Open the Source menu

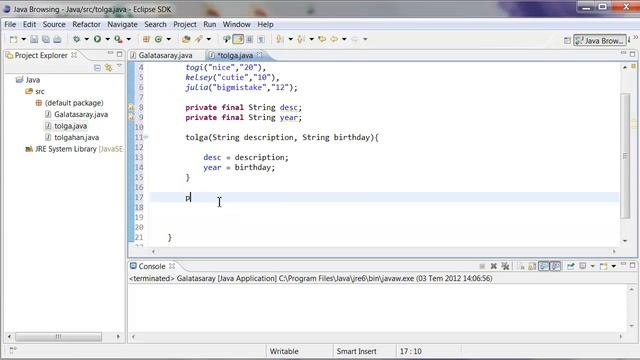click(54, 24)
